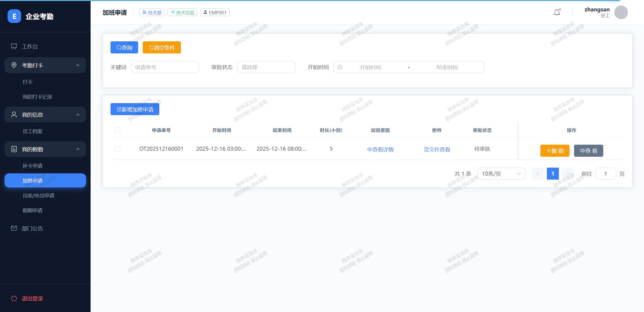Go to next page arrow
644x312 pixels.
[x=568, y=174]
